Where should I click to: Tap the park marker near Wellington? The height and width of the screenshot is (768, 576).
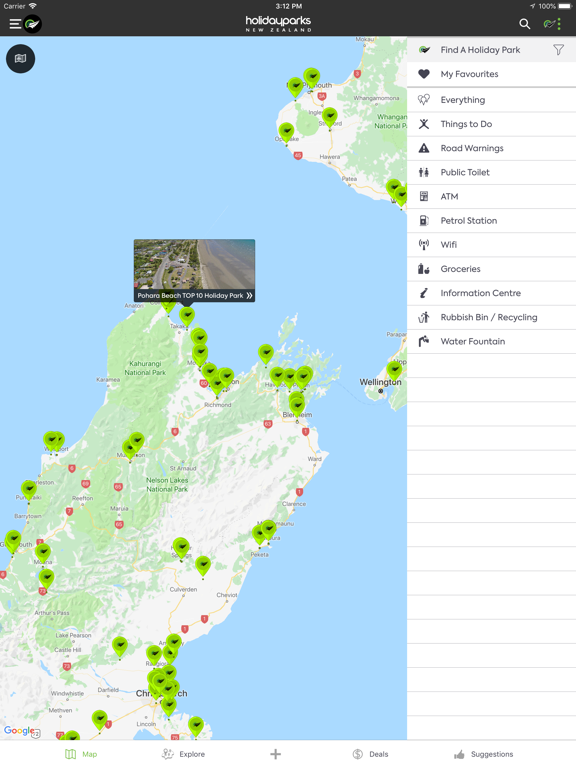pos(394,370)
